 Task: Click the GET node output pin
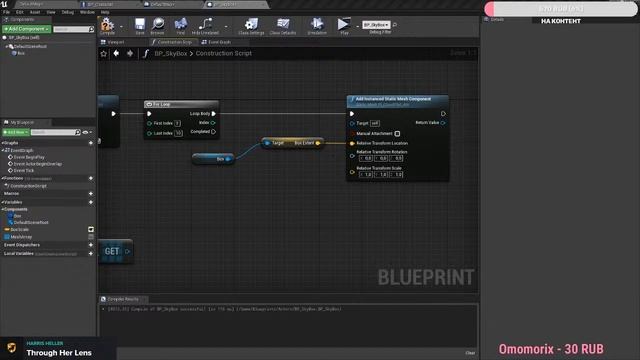tap(127, 251)
